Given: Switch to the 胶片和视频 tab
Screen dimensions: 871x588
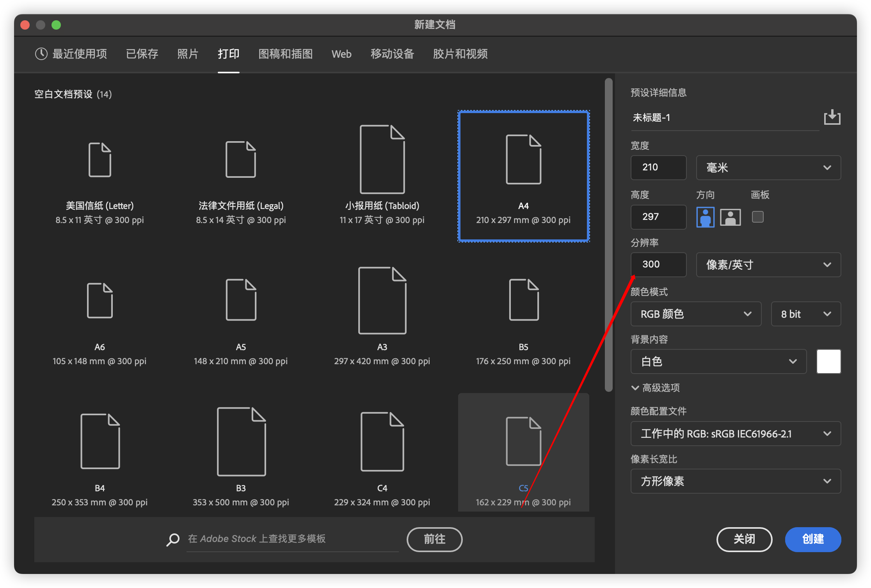Looking at the screenshot, I should (x=460, y=54).
